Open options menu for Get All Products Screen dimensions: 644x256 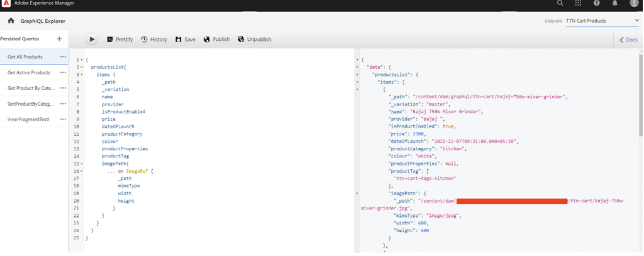[x=63, y=57]
